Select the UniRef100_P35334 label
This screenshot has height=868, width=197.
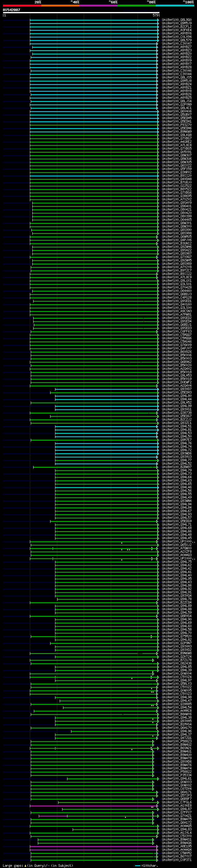coord(177,775)
